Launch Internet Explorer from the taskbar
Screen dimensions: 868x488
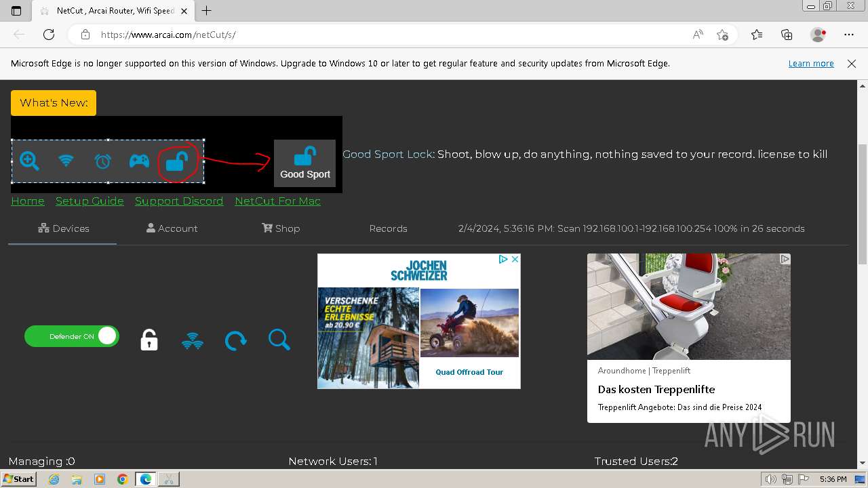pos(54,479)
